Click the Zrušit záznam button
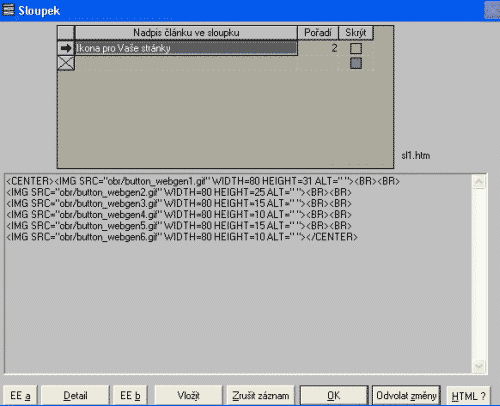This screenshot has width=500, height=406. point(261,396)
